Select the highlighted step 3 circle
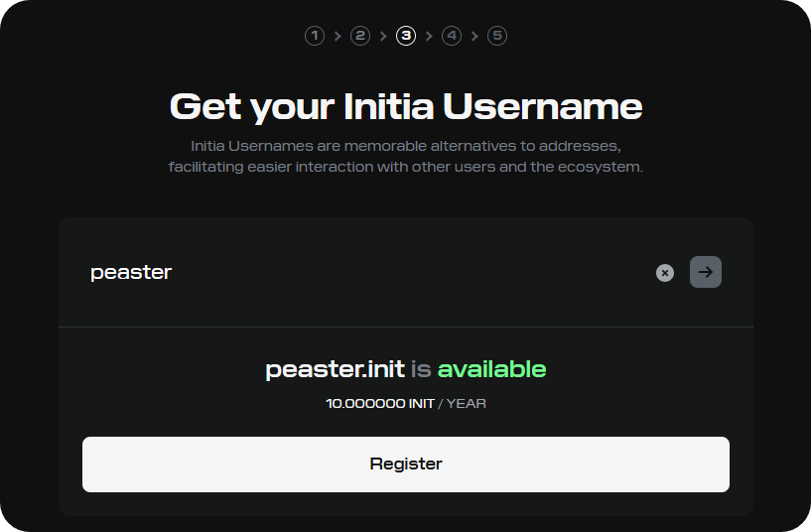 click(406, 36)
